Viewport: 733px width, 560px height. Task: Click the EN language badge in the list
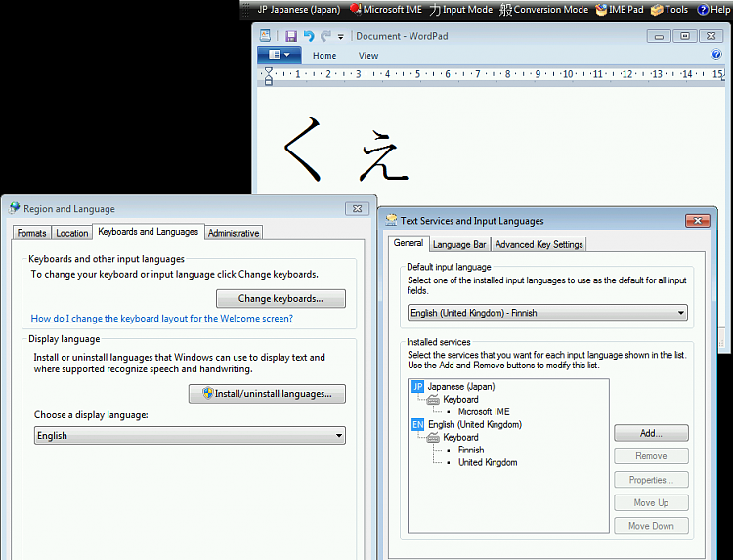417,424
